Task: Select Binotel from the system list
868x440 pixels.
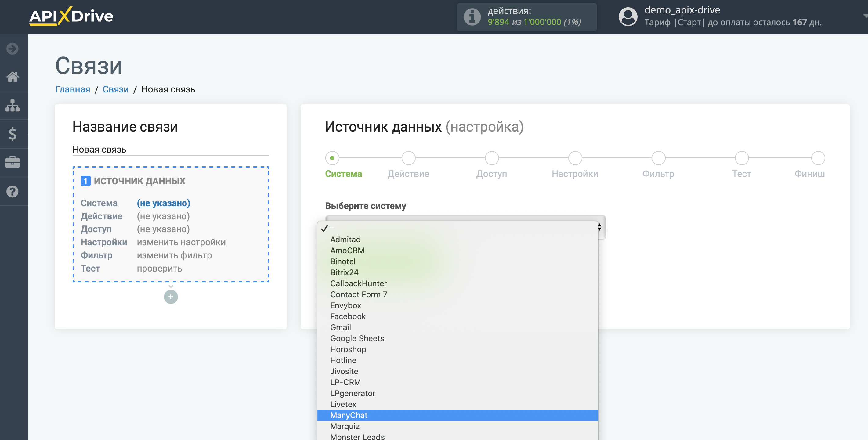Action: 458,262
